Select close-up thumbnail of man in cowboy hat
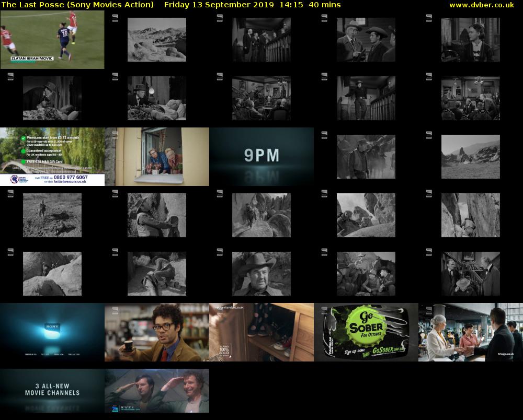The image size is (523, 420). (261, 274)
